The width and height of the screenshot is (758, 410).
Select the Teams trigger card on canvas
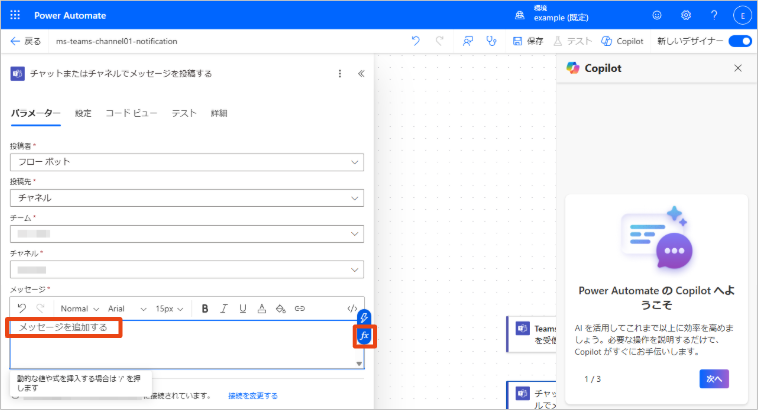coord(531,334)
